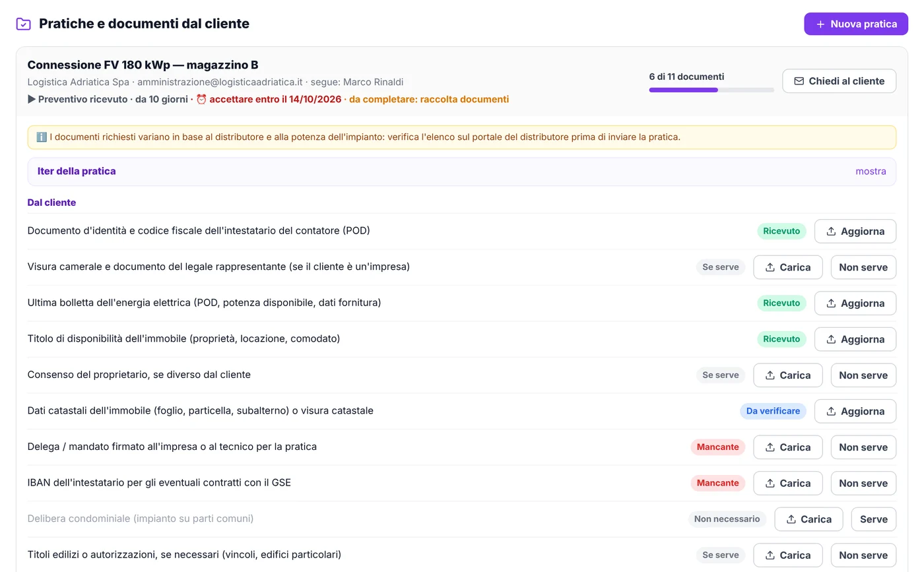Click the 6 di 11 documenti progress bar
The height and width of the screenshot is (572, 924).
[x=711, y=90]
